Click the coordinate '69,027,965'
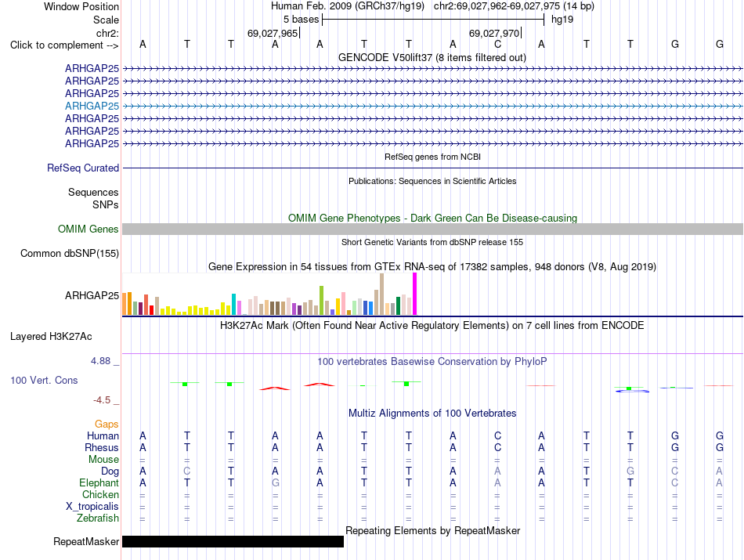The image size is (744, 560). pyautogui.click(x=273, y=33)
